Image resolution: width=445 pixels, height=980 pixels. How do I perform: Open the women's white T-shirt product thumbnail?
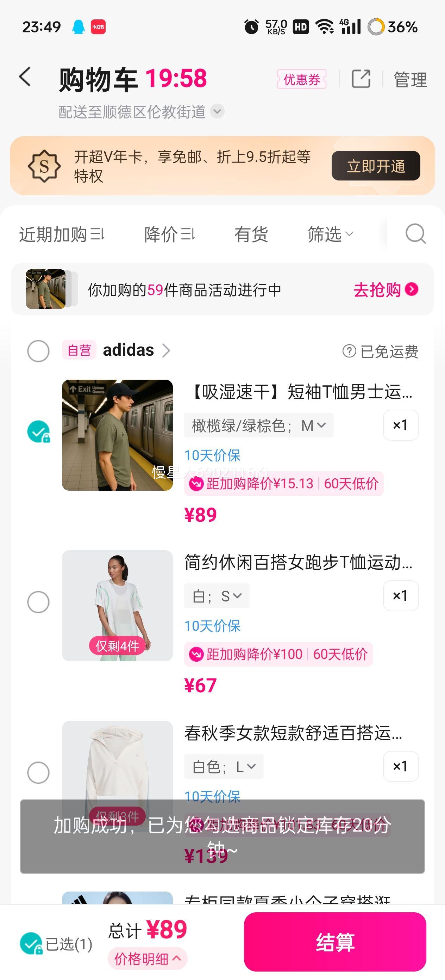[118, 605]
